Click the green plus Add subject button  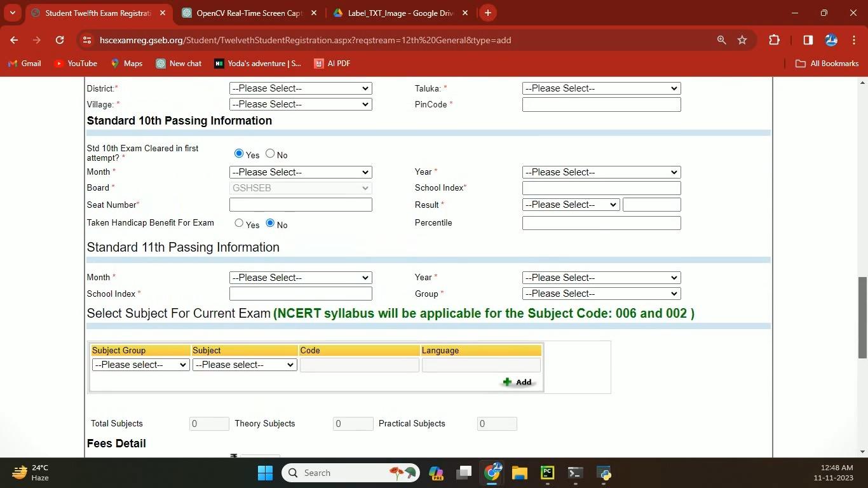tap(517, 382)
